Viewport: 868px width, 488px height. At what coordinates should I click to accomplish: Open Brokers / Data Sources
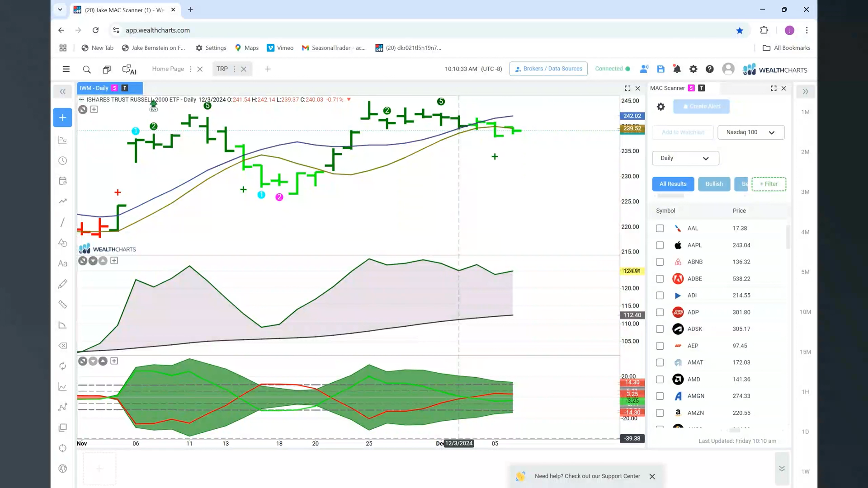point(548,69)
